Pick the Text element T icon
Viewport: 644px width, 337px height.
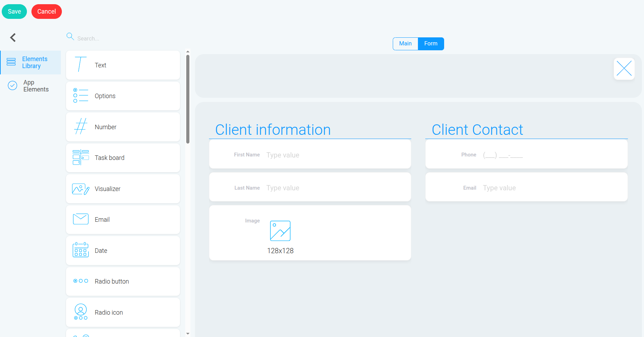pyautogui.click(x=80, y=65)
